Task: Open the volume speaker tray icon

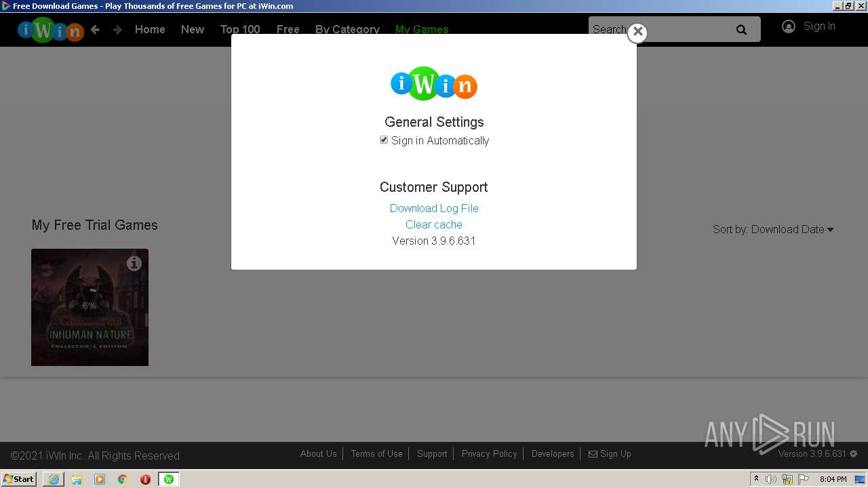Action: 771,479
